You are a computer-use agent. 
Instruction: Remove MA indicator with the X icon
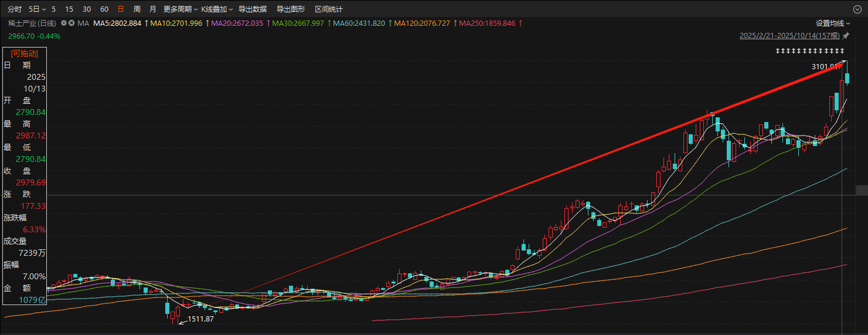pyautogui.click(x=72, y=23)
